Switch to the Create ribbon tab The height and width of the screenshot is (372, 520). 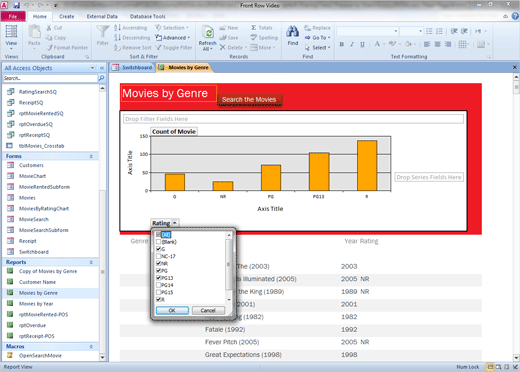click(x=67, y=16)
